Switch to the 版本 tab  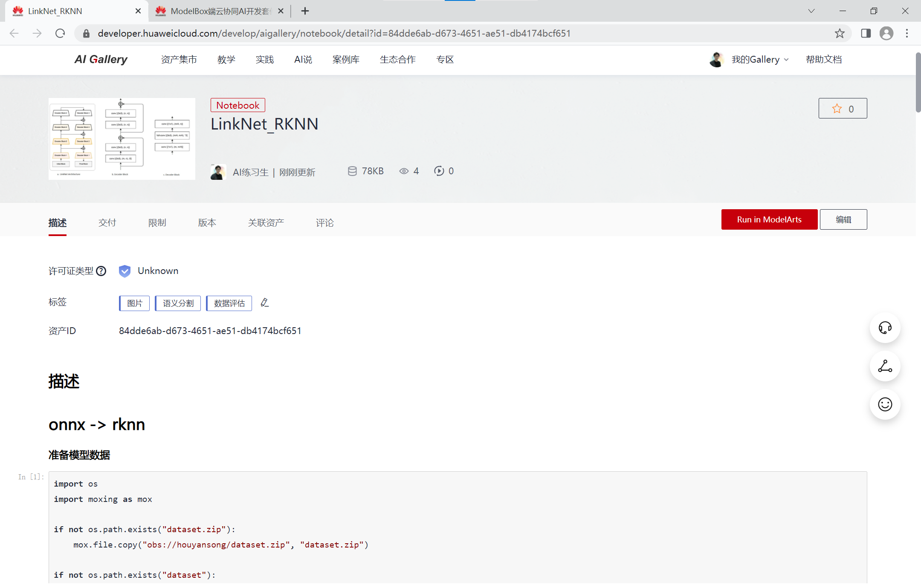click(207, 223)
